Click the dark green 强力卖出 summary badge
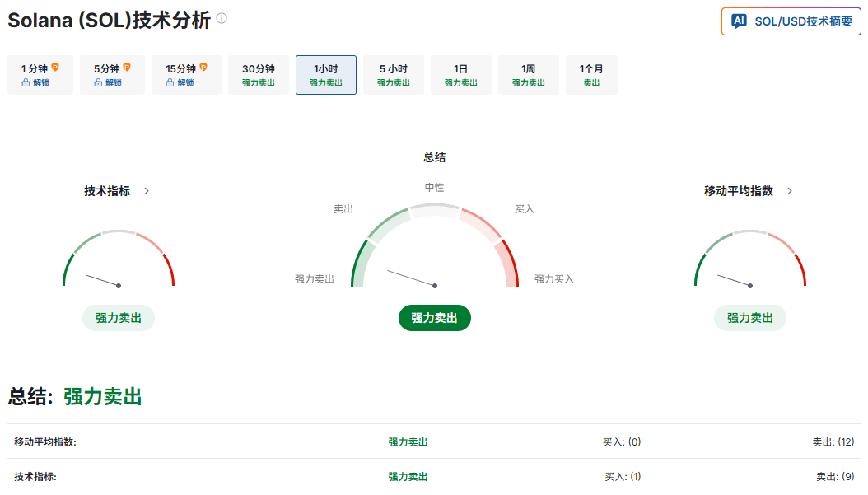 (435, 318)
